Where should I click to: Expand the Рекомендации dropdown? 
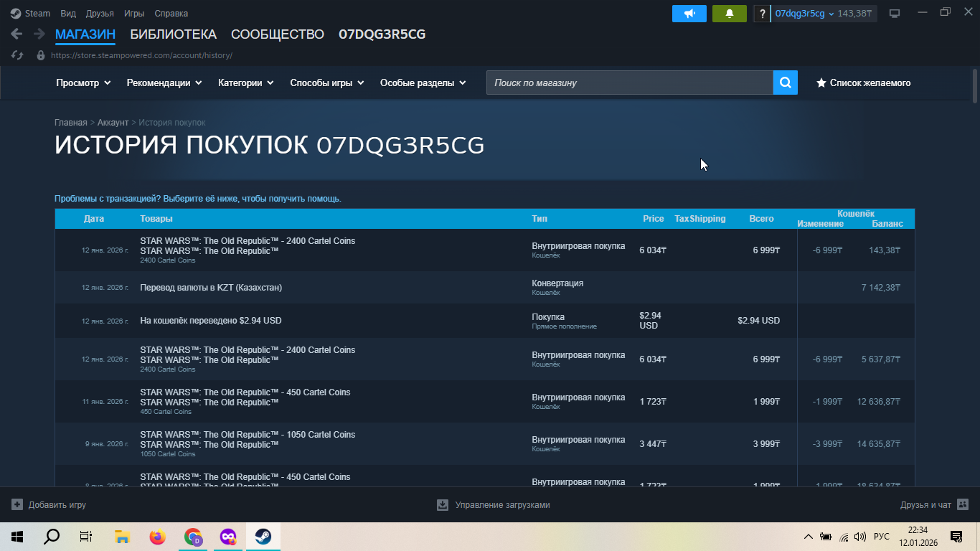click(x=164, y=83)
